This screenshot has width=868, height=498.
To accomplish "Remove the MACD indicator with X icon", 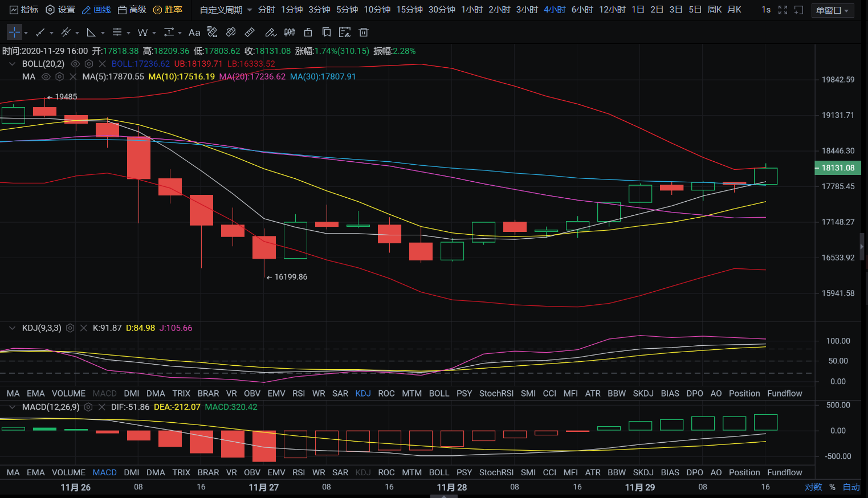I will pyautogui.click(x=102, y=407).
